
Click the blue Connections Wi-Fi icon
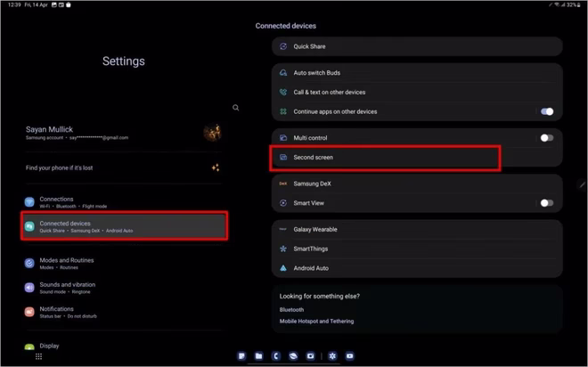click(29, 202)
